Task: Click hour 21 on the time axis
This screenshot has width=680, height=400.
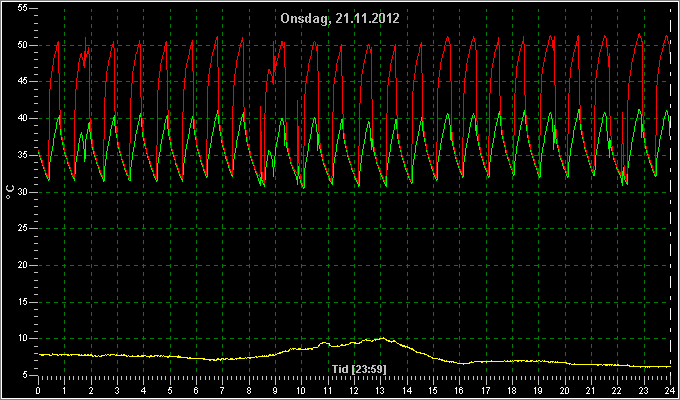Action: [x=591, y=390]
